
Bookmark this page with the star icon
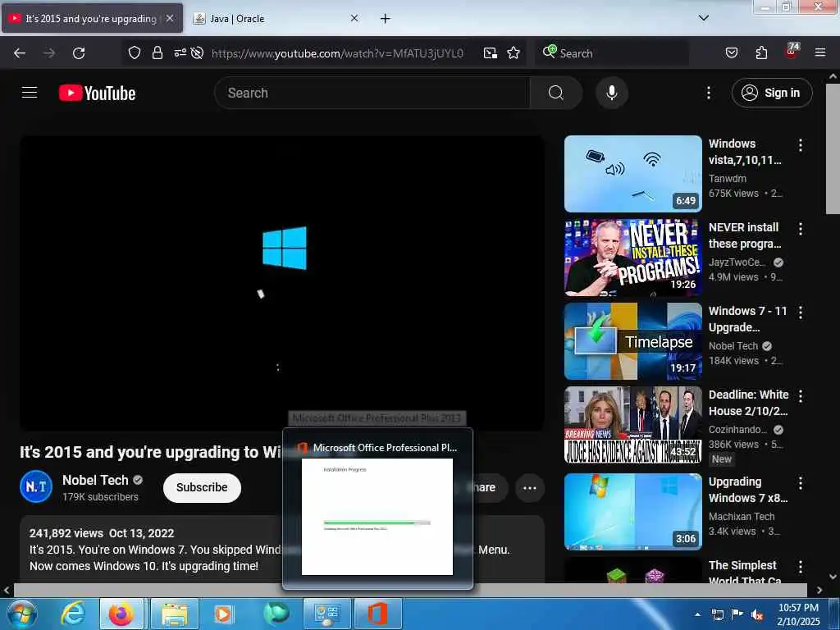coord(514,52)
